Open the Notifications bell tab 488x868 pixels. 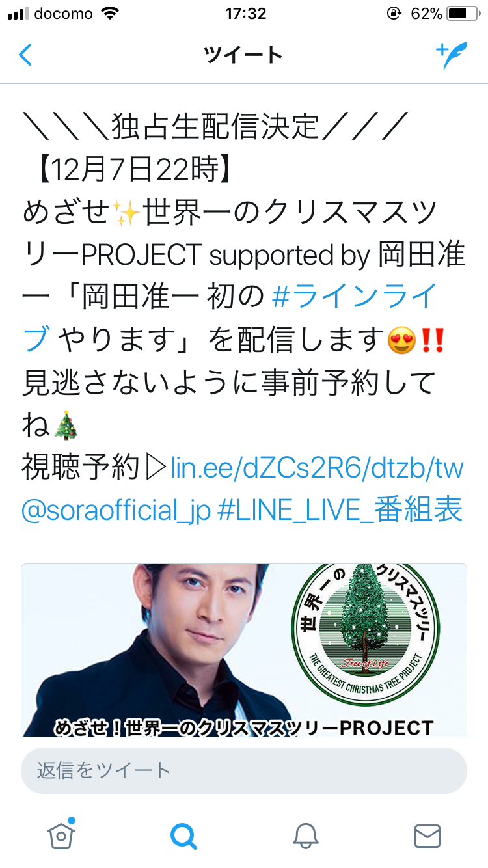click(305, 835)
